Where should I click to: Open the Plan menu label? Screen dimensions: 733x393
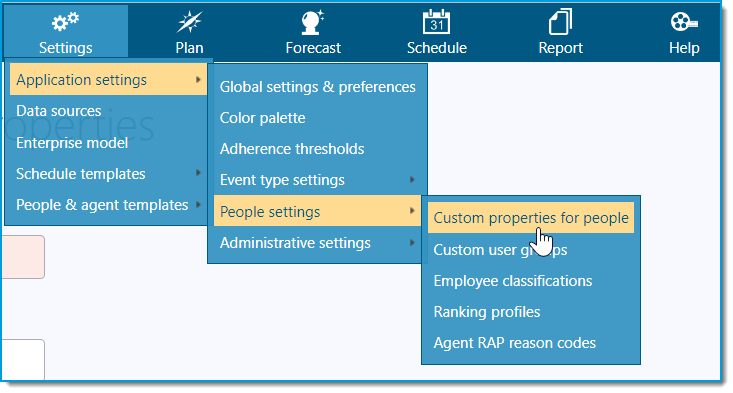189,48
